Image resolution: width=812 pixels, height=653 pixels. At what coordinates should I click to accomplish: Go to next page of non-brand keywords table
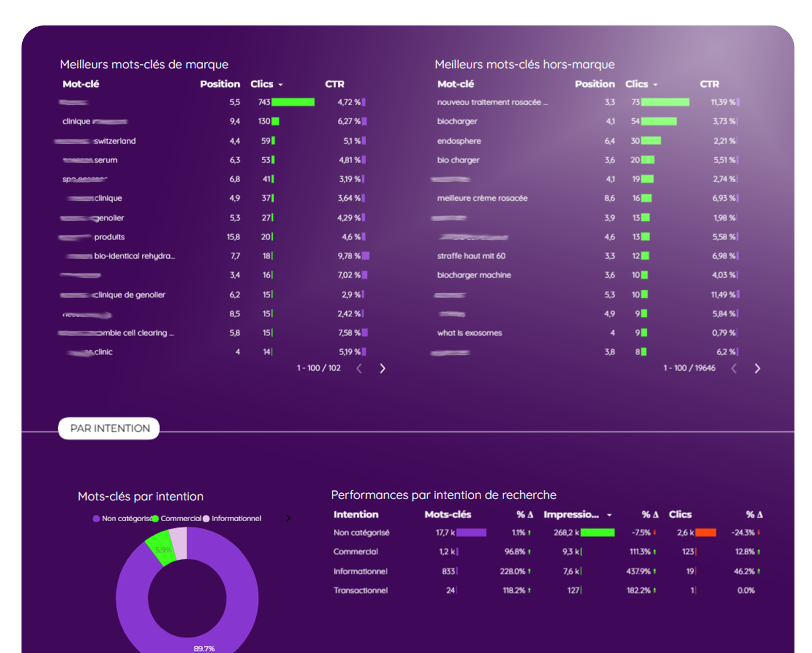[757, 368]
